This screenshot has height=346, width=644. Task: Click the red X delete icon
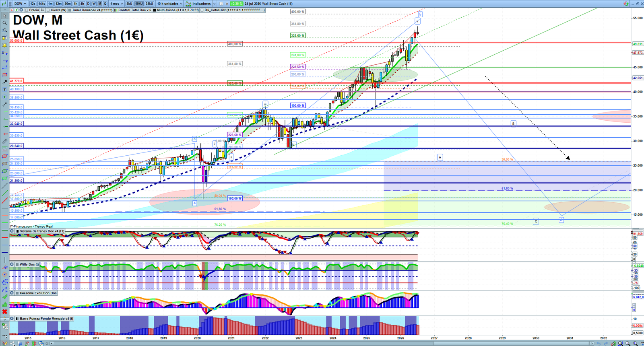click(x=4, y=312)
